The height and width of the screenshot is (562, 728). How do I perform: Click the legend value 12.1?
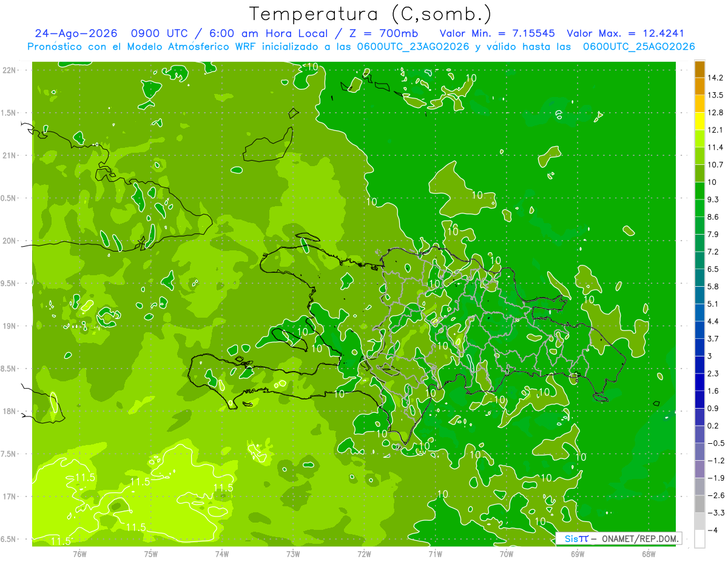(715, 130)
